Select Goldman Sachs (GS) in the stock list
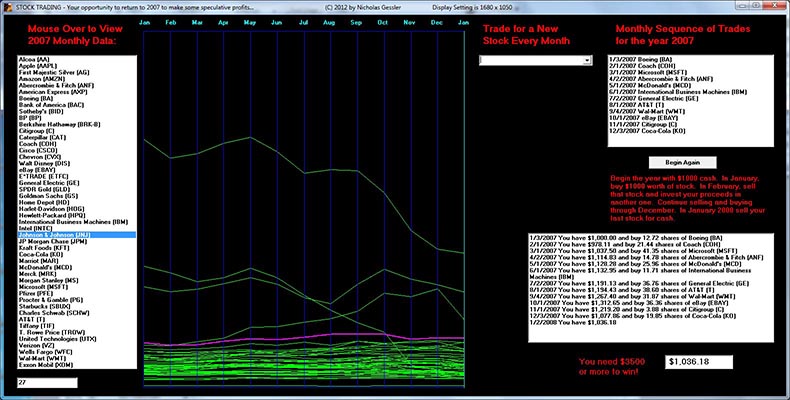This screenshot has height=400, width=790. (x=77, y=196)
